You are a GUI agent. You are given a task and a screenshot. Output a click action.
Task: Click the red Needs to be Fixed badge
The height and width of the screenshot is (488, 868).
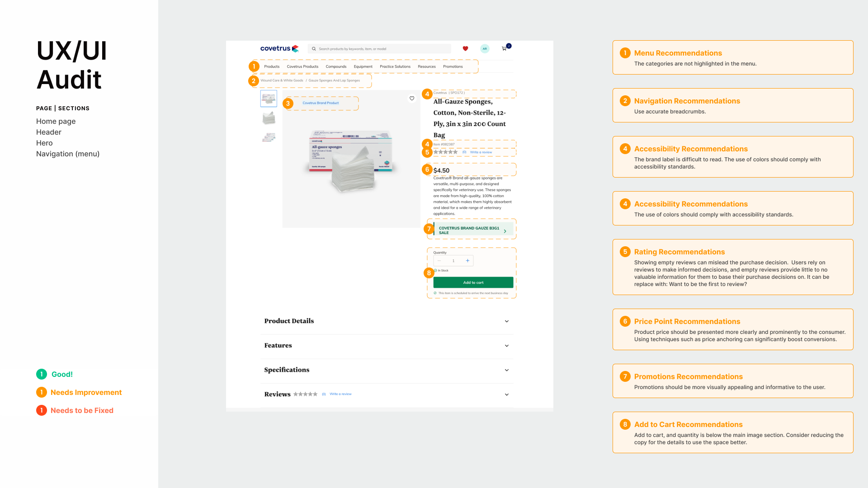42,410
